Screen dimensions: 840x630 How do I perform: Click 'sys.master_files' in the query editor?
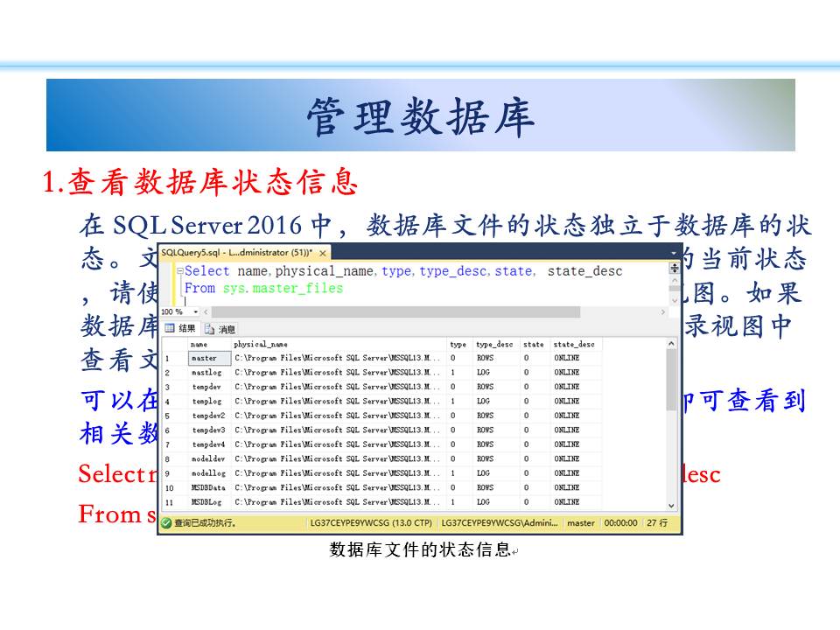coord(283,288)
